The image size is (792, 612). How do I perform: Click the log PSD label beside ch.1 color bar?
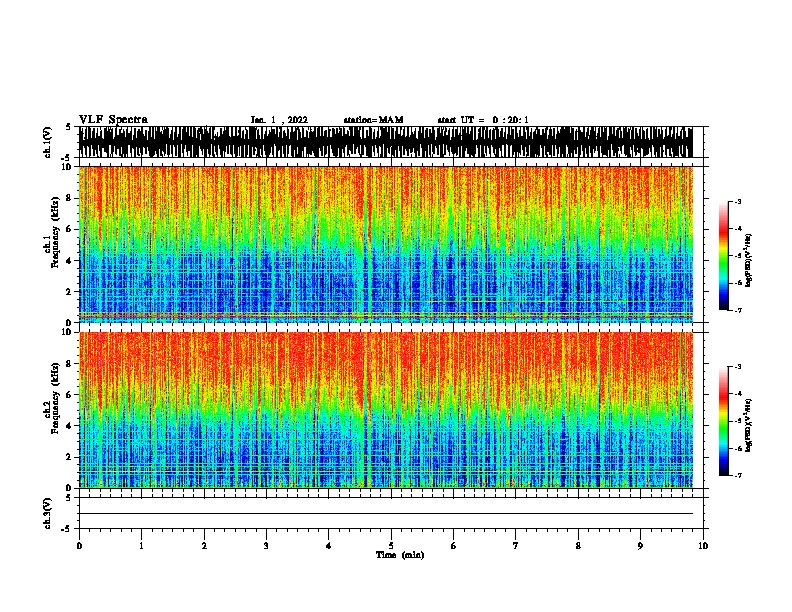(749, 260)
